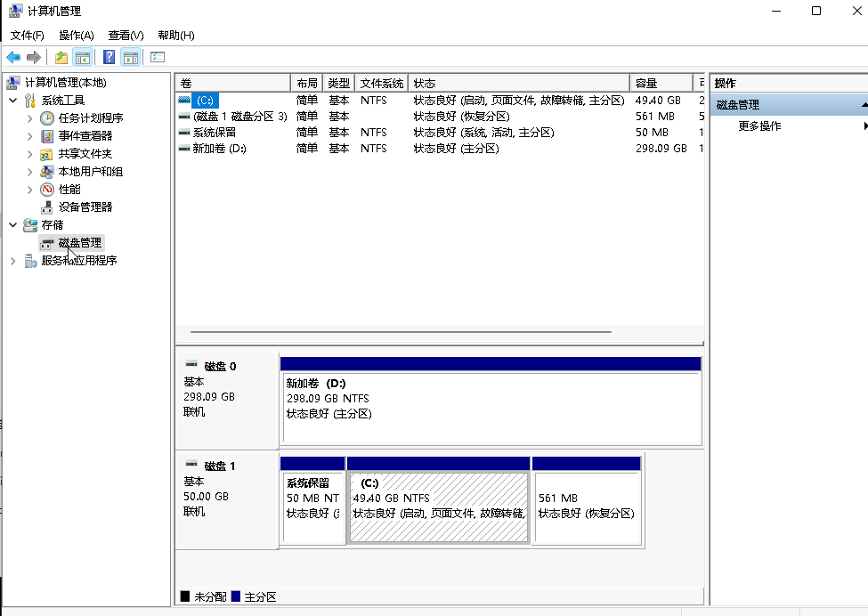Click the 共享文件夹 icon
Viewport: 868px width, 616px height.
tap(47, 154)
